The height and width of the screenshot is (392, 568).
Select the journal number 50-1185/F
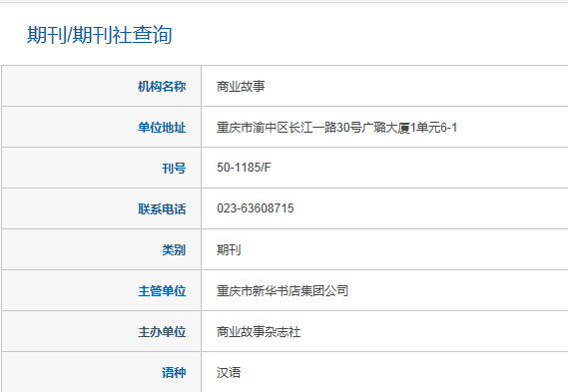point(244,168)
